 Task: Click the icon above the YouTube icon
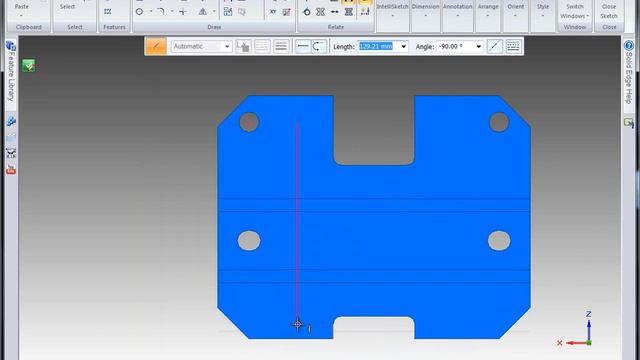point(11,153)
